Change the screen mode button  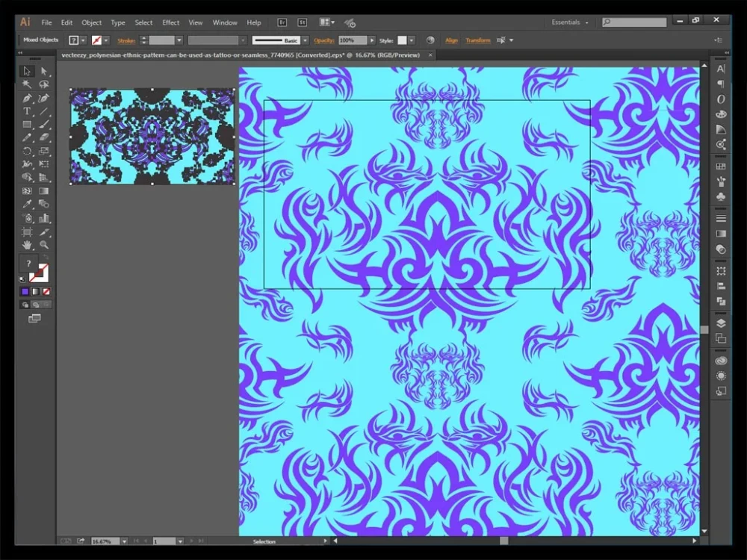(35, 318)
